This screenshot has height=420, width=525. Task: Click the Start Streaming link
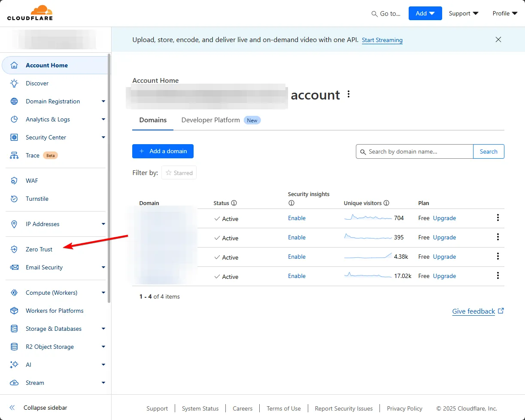382,40
